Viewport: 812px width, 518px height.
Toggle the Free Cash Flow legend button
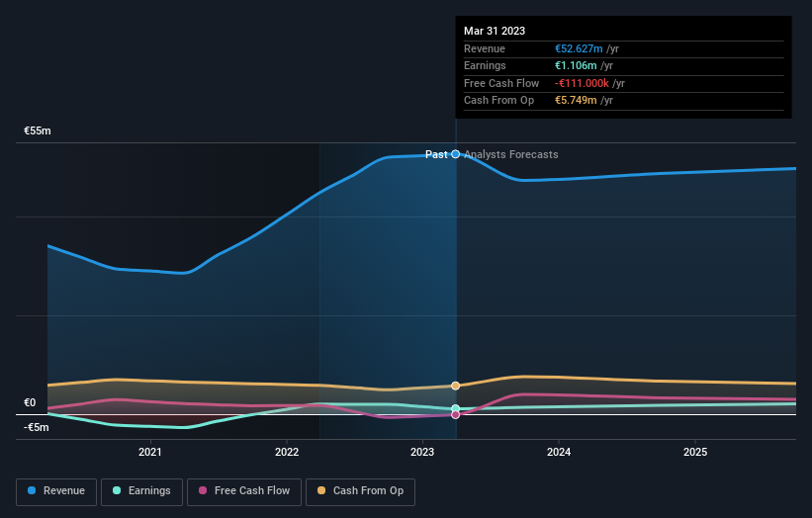coord(244,491)
